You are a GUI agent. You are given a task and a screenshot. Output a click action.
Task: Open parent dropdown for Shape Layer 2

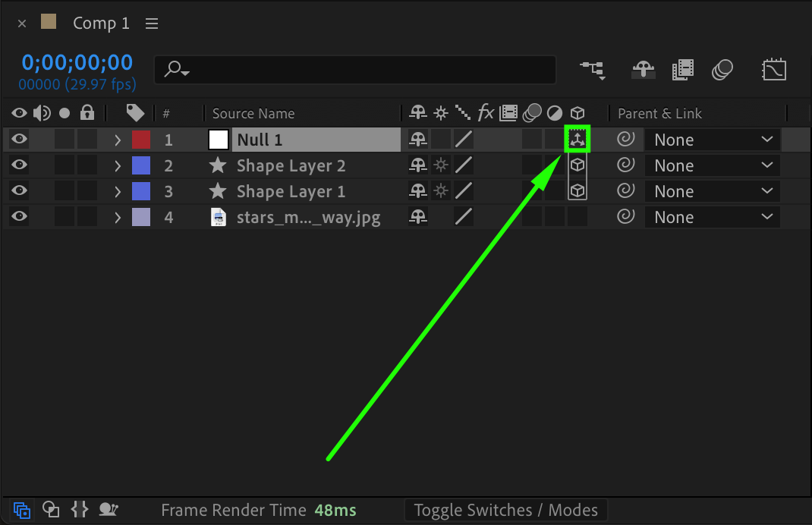click(x=712, y=165)
